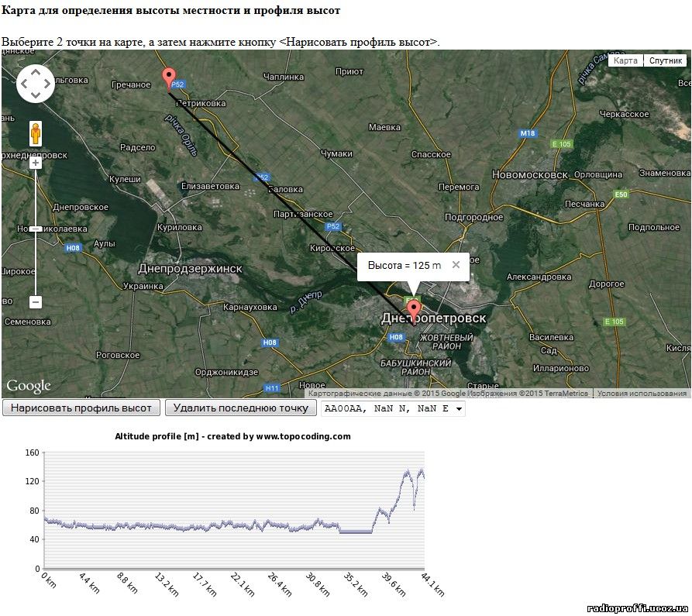Viewport: 692px width, 616px height.
Task: Pick up the Street View pegman
Action: coord(36,133)
